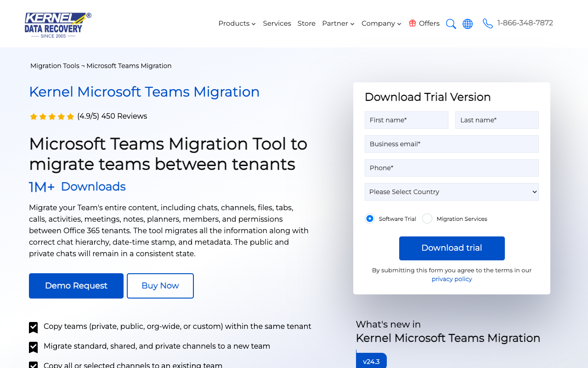
Task: Open the Kernel Data Recovery logo homepage
Action: tap(58, 25)
